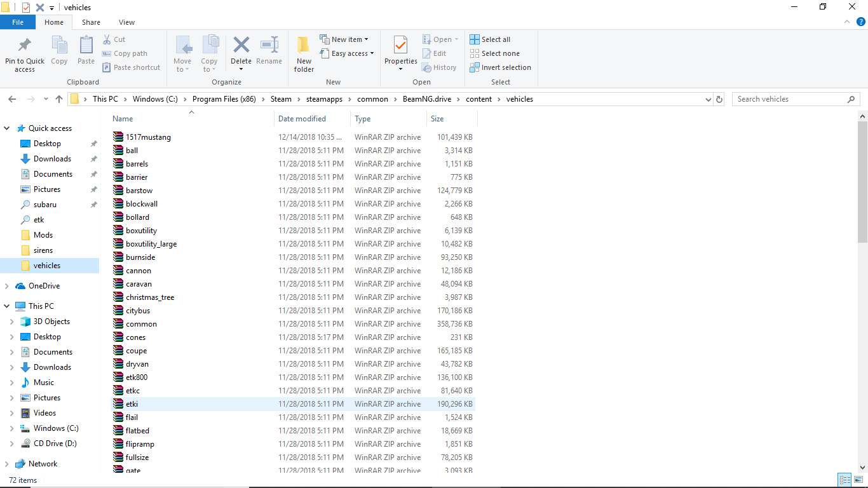Click the search magnifier icon
Viewport: 868px width, 488px height.
tap(851, 99)
